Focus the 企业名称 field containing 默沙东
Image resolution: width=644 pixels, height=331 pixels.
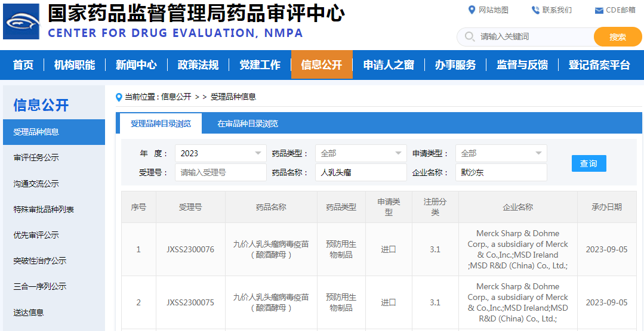pyautogui.click(x=501, y=172)
